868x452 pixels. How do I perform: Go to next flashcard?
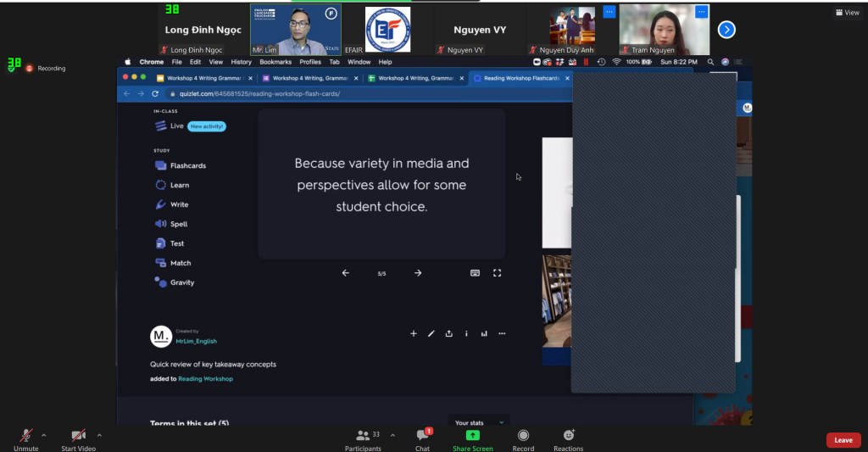(418, 273)
